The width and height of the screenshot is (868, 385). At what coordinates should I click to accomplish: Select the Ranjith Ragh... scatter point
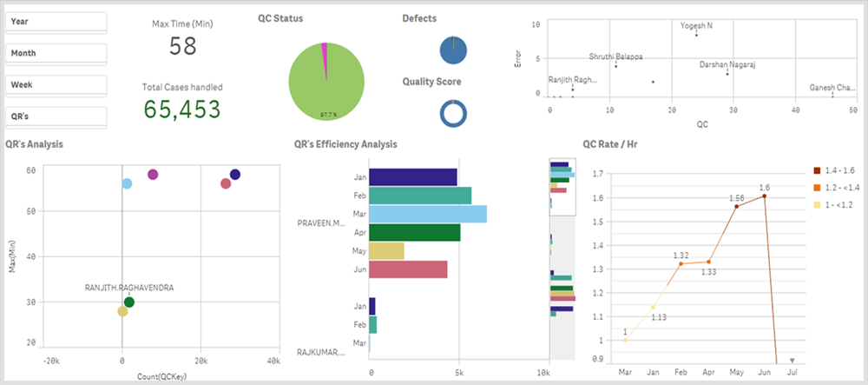point(572,90)
